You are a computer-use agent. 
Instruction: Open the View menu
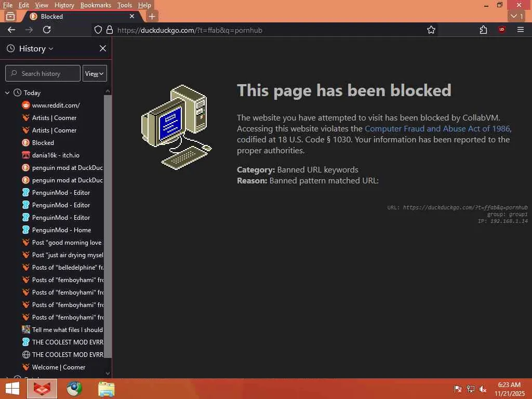pos(42,5)
